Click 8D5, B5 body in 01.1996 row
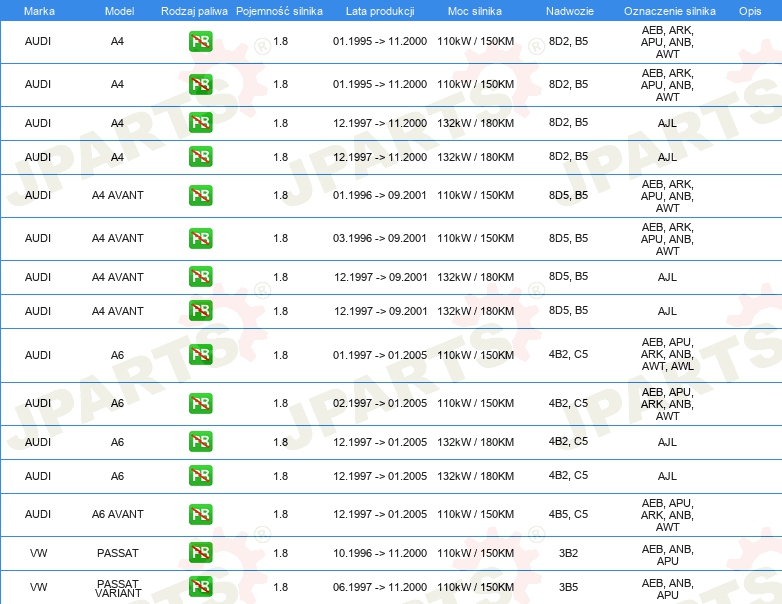 (568, 195)
